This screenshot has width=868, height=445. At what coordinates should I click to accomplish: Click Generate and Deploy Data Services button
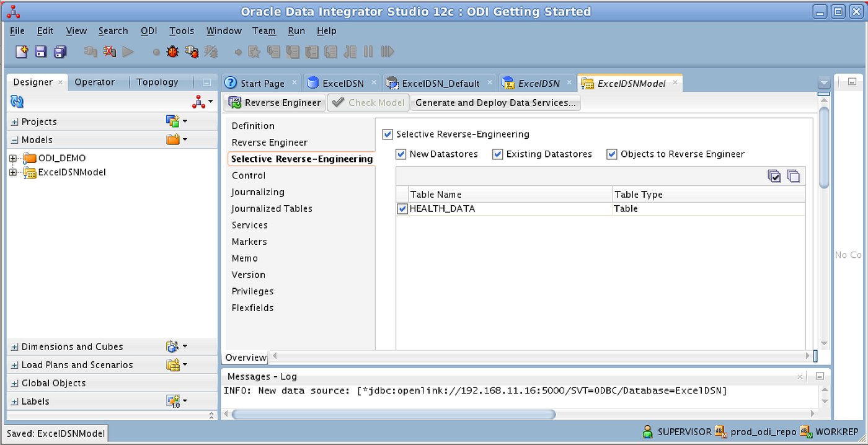tap(495, 102)
